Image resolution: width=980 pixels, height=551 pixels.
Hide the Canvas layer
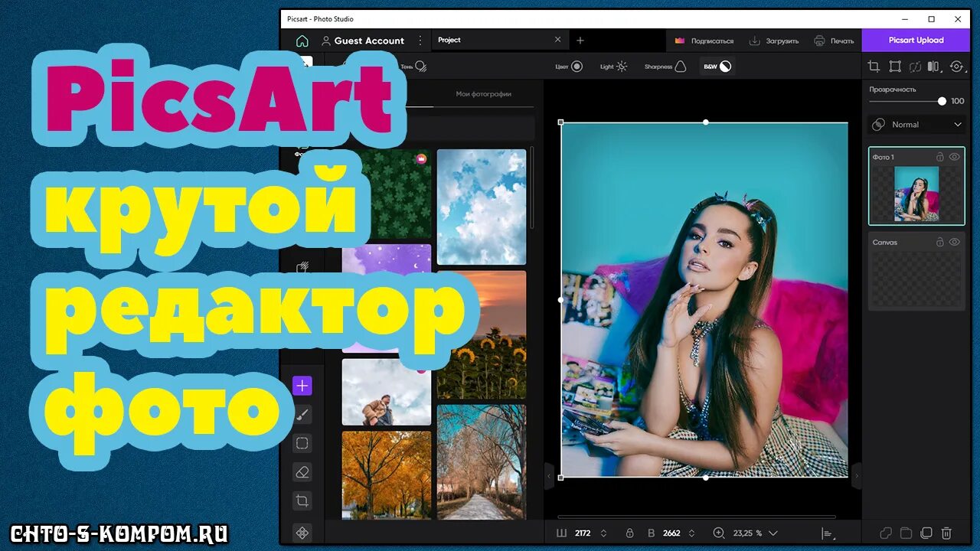pos(954,242)
